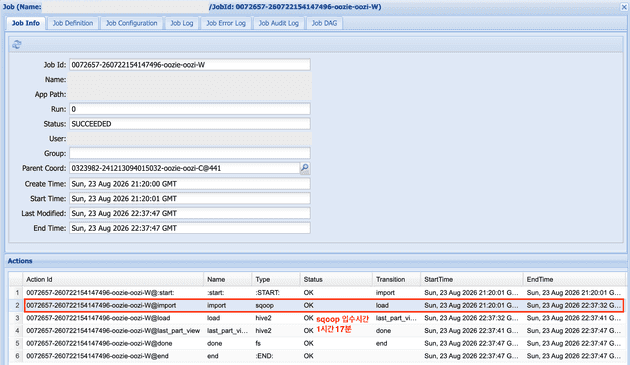
Task: Click StartTime 22:37:41 in last_part_view row
Action: tap(471, 331)
